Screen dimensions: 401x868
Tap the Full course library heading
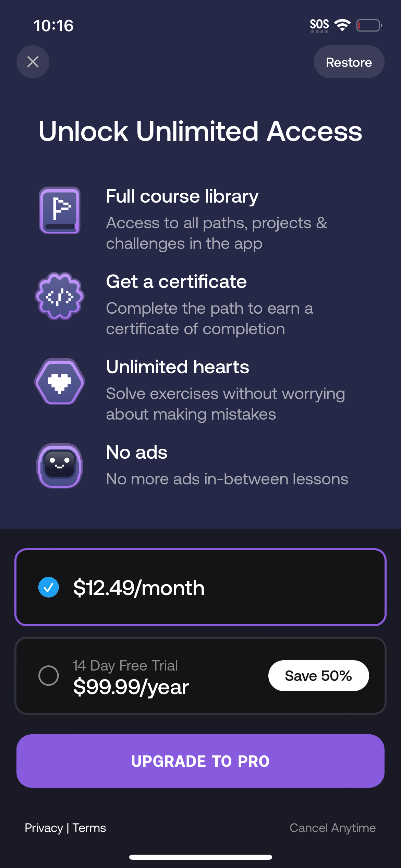pyautogui.click(x=182, y=196)
